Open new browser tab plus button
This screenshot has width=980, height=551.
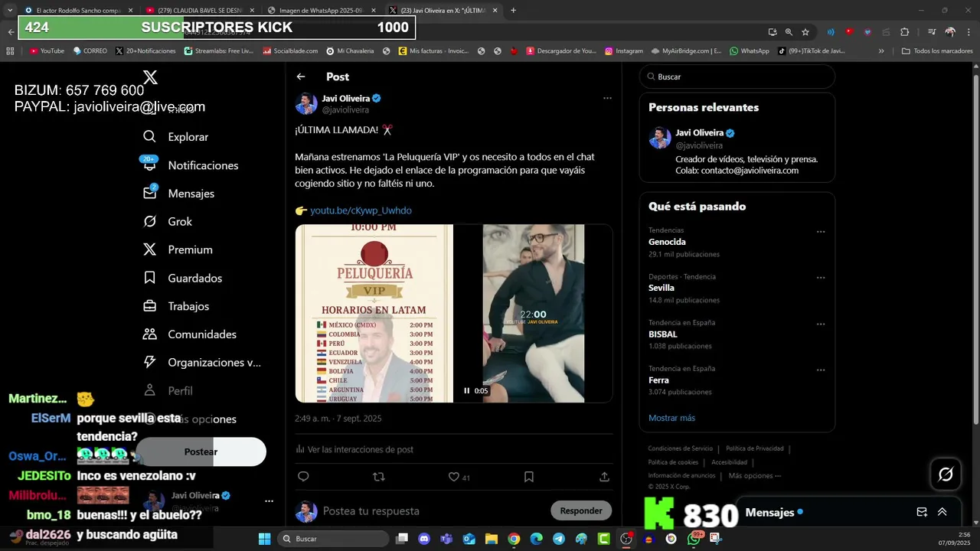click(513, 11)
